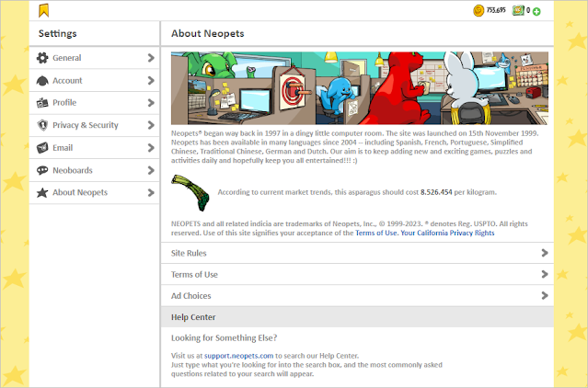
Task: Click the Neopets office banner image
Action: tap(360, 88)
